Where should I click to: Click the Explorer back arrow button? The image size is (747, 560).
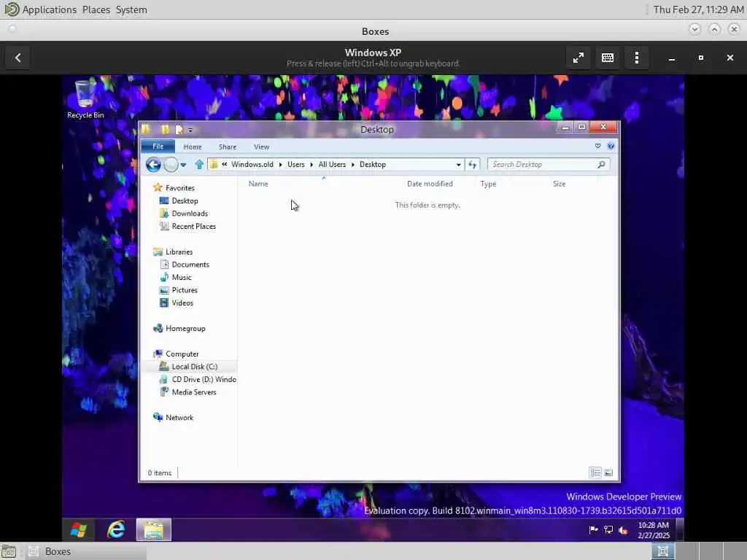[153, 165]
